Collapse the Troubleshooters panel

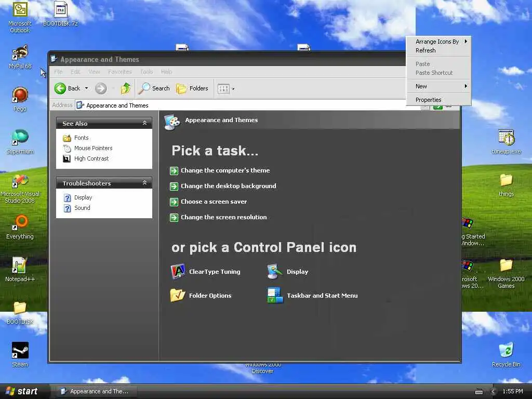[x=144, y=183]
